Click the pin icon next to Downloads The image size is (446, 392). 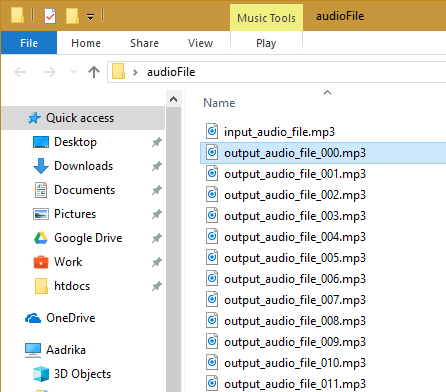[x=157, y=166]
